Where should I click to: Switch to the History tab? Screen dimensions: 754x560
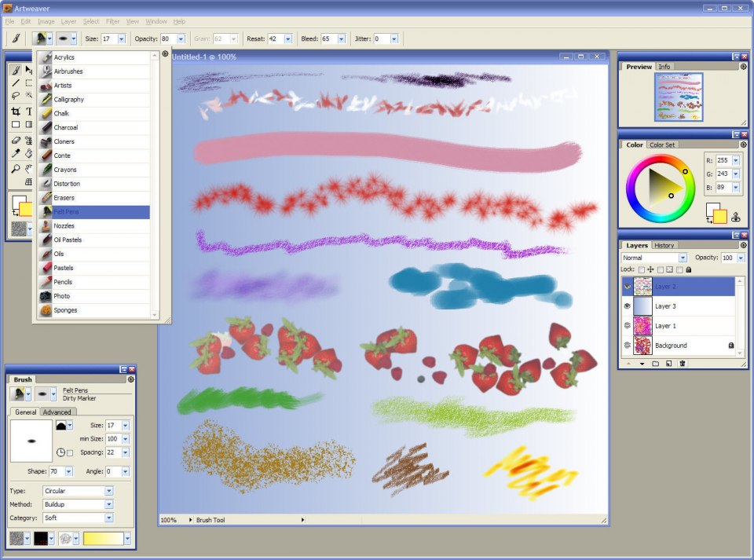664,245
